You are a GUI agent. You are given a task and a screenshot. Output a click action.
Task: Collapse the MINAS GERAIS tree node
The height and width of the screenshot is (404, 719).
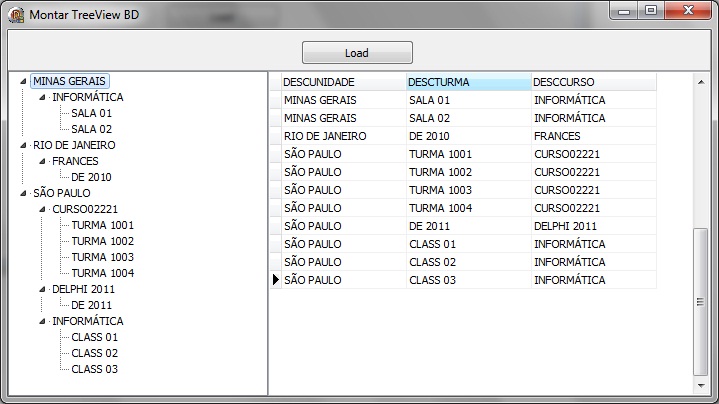[23, 82]
